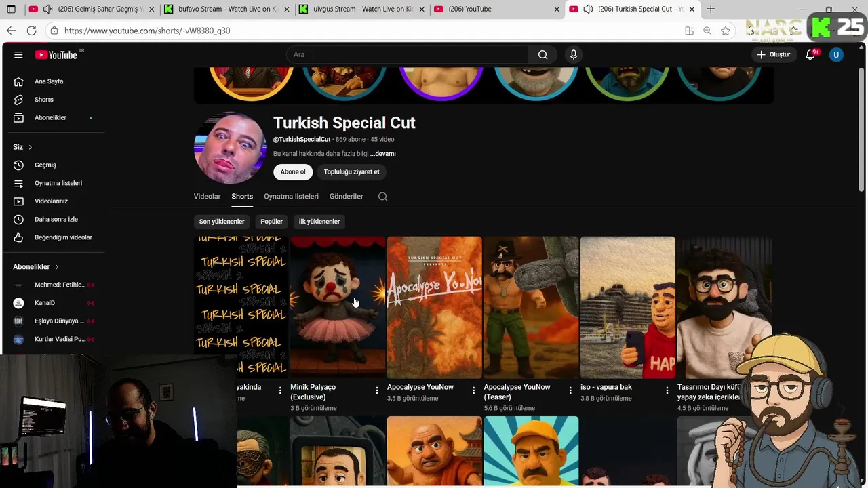
Task: Switch to bufavo Stream browser tab
Action: [x=226, y=9]
